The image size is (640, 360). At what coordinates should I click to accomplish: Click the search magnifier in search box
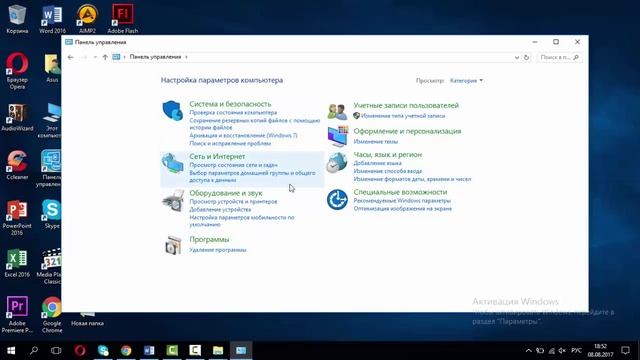576,58
